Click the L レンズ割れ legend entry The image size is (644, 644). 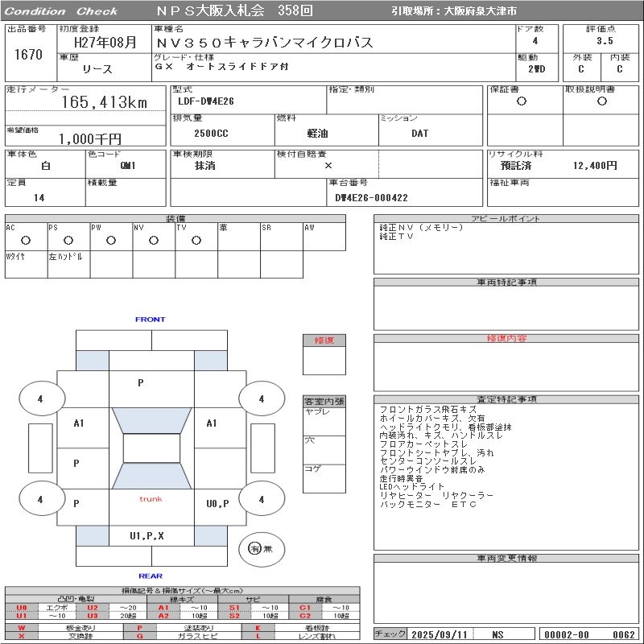(x=300, y=636)
